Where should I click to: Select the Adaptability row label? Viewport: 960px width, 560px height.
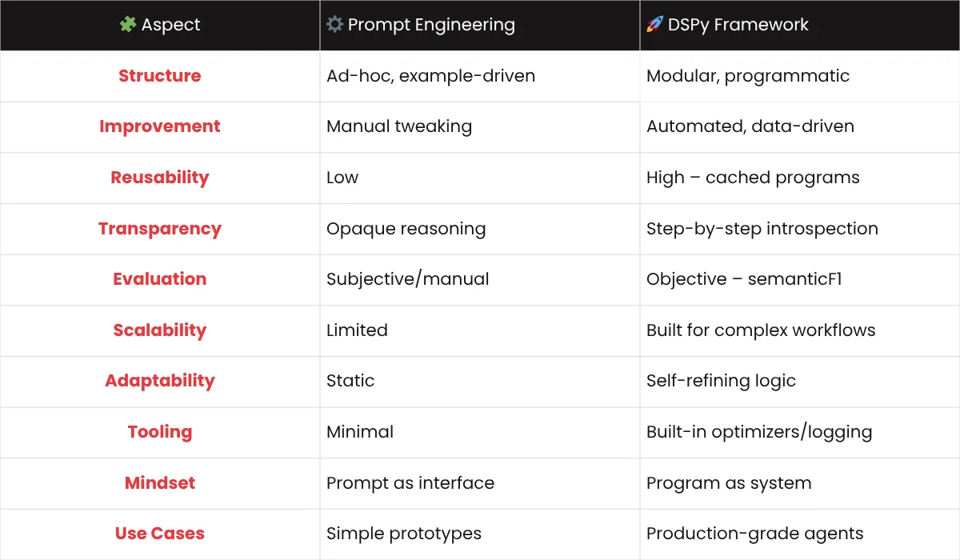pyautogui.click(x=160, y=381)
